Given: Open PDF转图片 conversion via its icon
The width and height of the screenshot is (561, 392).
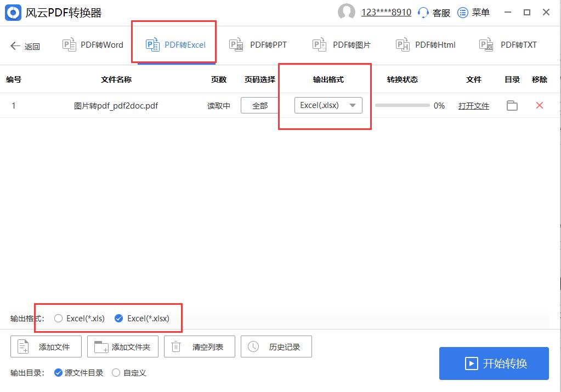Looking at the screenshot, I should coord(319,45).
